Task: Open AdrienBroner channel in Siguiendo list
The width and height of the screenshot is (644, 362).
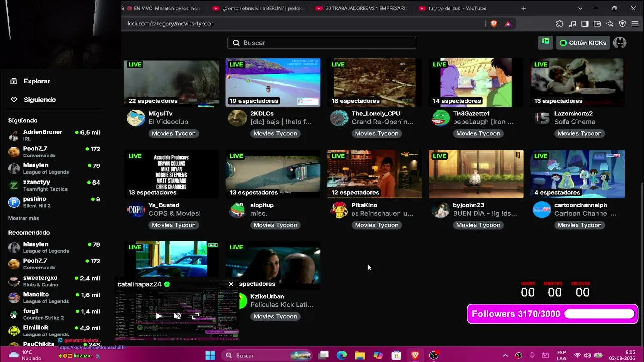Action: coord(54,135)
